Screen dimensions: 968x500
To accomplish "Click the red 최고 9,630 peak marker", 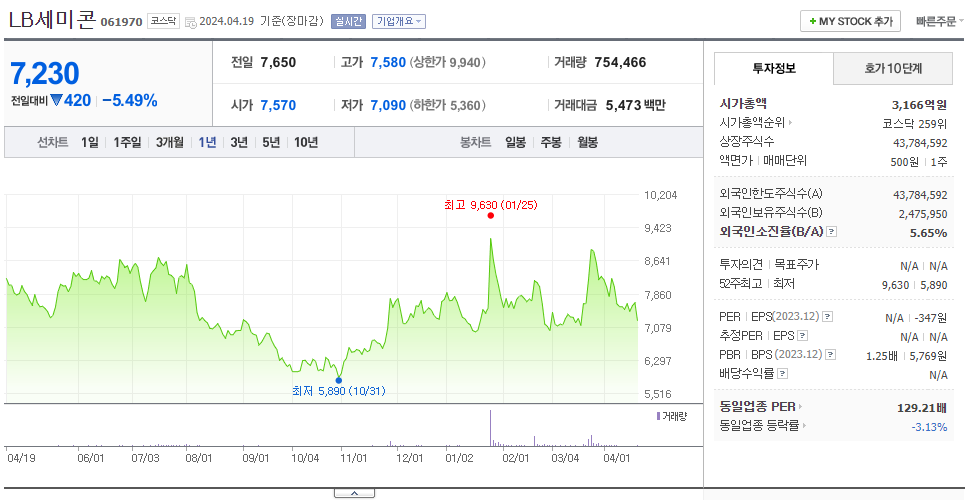I will [491, 215].
